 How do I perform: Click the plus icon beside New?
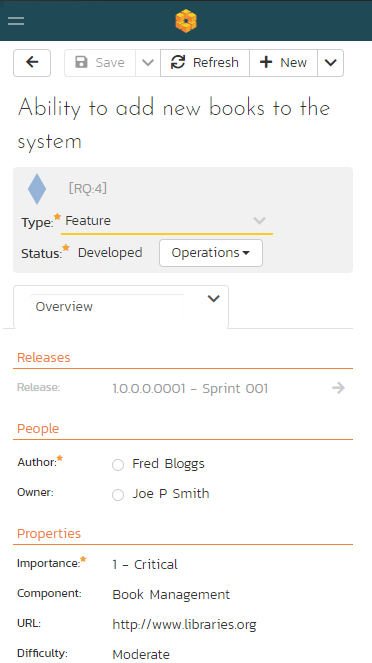(266, 63)
